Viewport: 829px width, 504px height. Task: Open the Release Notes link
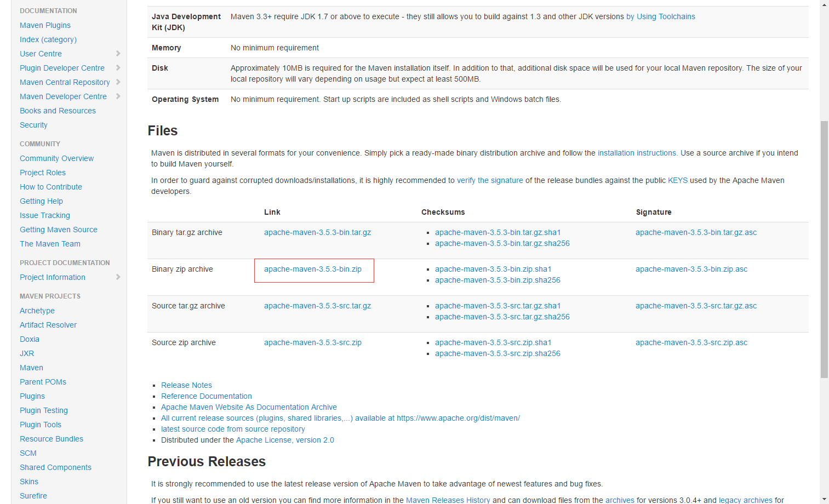(186, 385)
